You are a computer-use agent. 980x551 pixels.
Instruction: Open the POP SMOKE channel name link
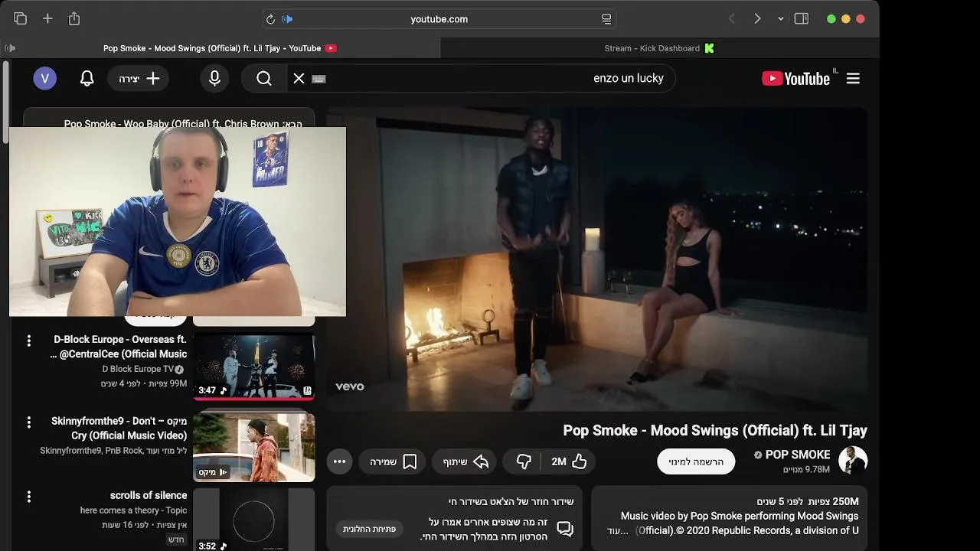[797, 455]
